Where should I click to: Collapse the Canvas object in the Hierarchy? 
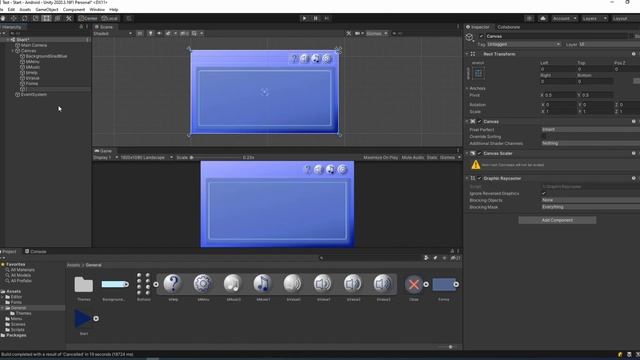point(13,51)
